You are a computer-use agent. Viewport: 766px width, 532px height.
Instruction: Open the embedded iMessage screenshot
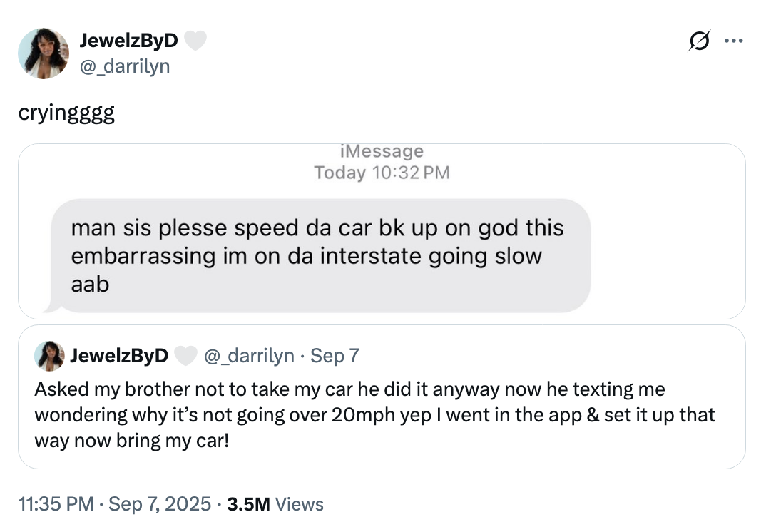tap(383, 231)
